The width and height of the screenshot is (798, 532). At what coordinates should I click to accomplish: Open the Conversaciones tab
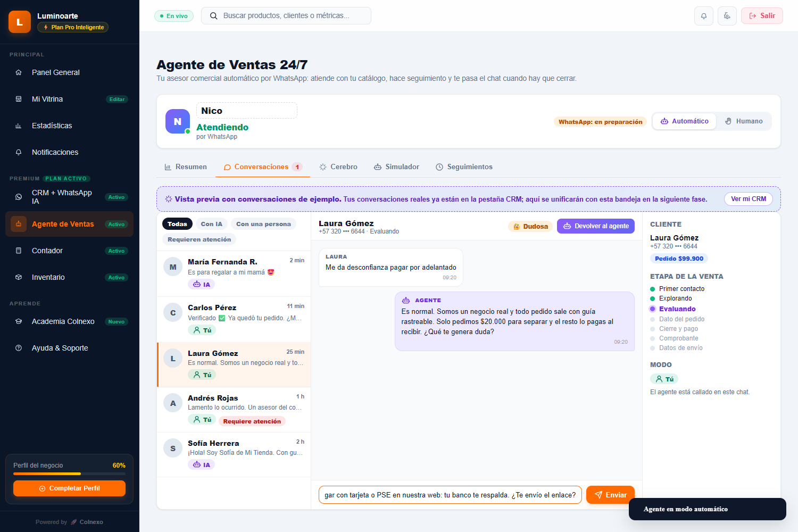(263, 167)
